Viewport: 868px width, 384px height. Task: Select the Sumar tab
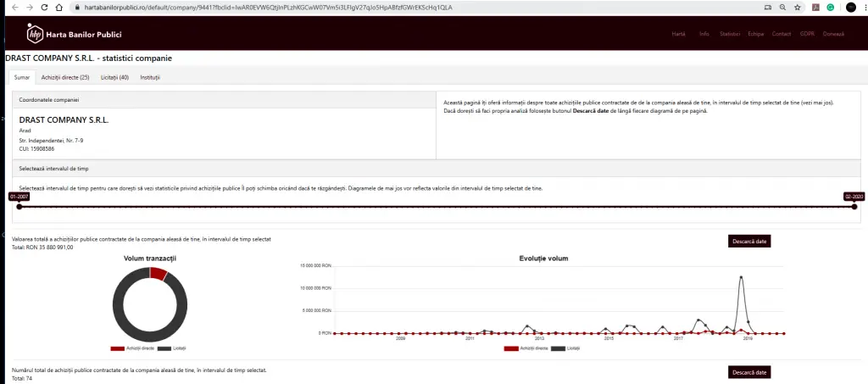click(x=22, y=77)
